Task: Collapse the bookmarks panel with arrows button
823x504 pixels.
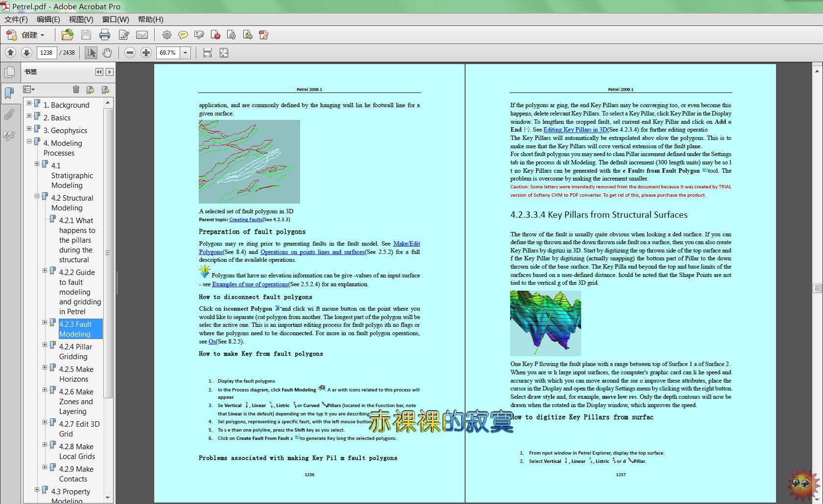Action: click(99, 72)
